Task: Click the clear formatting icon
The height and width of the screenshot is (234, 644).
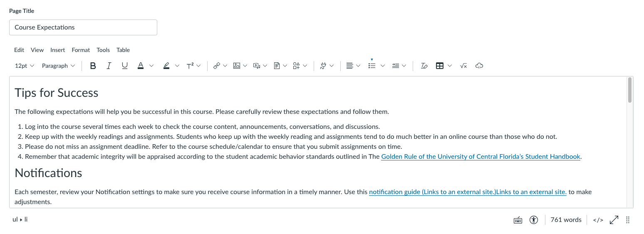Action: pyautogui.click(x=424, y=66)
